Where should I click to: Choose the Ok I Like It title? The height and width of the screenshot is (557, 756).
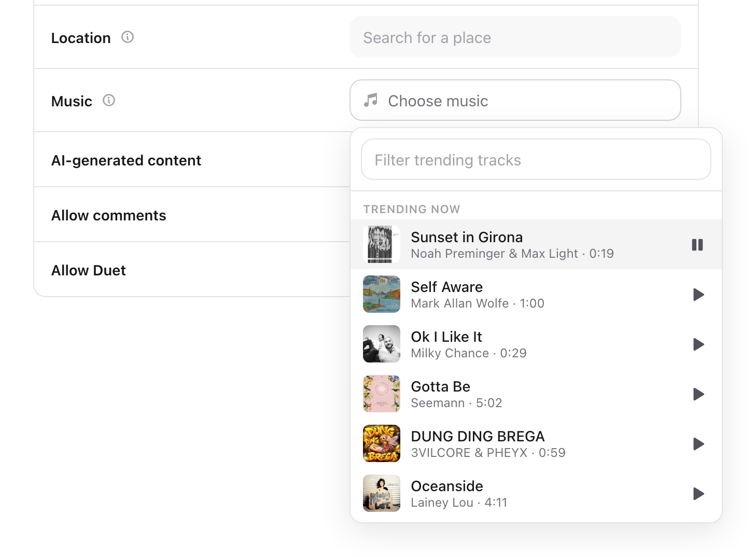pyautogui.click(x=446, y=337)
